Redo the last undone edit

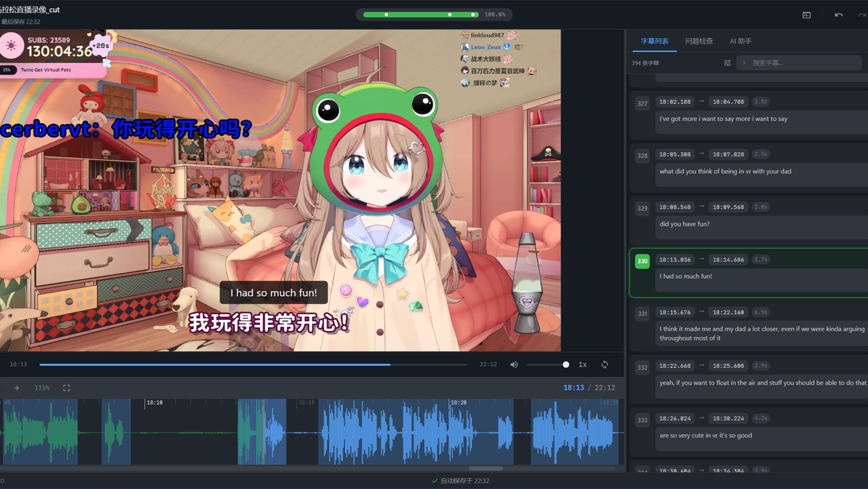coord(862,15)
